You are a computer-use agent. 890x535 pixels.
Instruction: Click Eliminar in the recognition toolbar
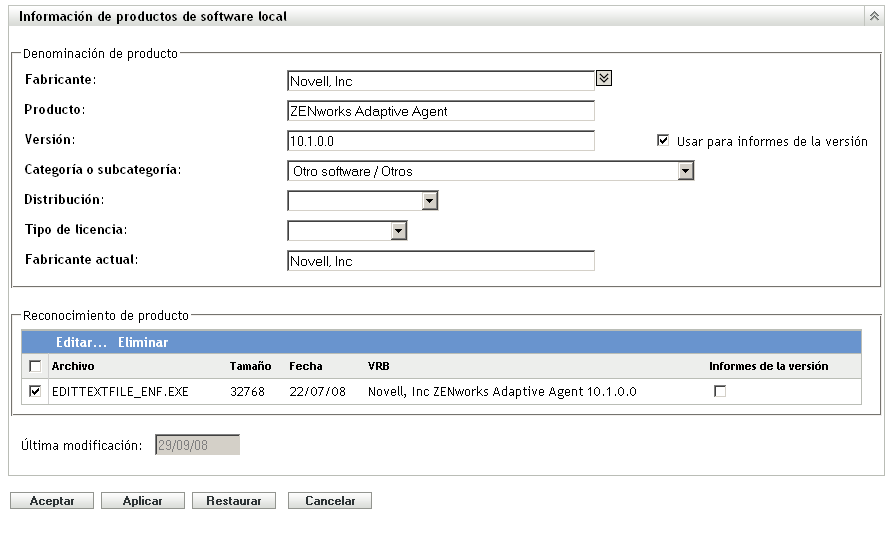(143, 342)
